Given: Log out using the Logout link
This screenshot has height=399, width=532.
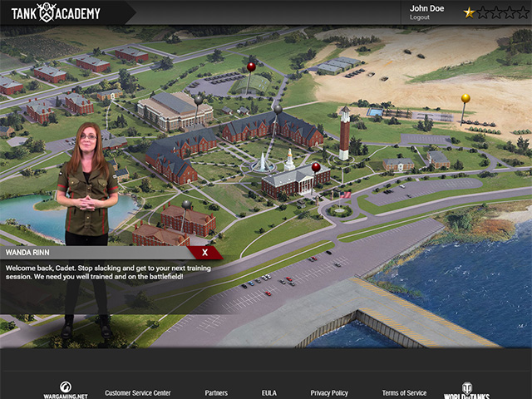Looking at the screenshot, I should 420,17.
